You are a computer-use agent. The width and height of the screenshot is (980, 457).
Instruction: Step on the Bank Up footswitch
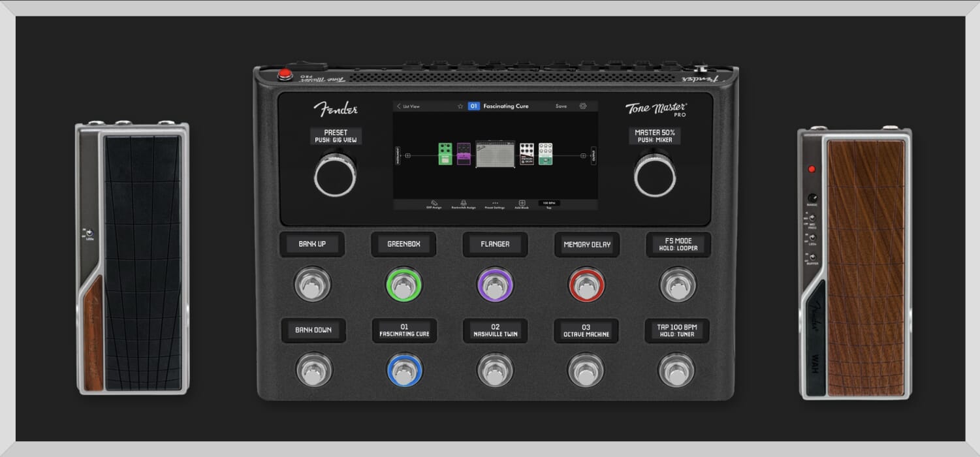point(313,285)
